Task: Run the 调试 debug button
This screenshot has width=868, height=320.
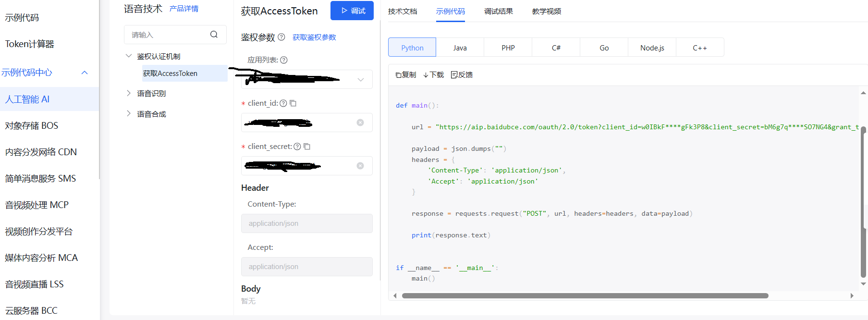Action: (352, 11)
